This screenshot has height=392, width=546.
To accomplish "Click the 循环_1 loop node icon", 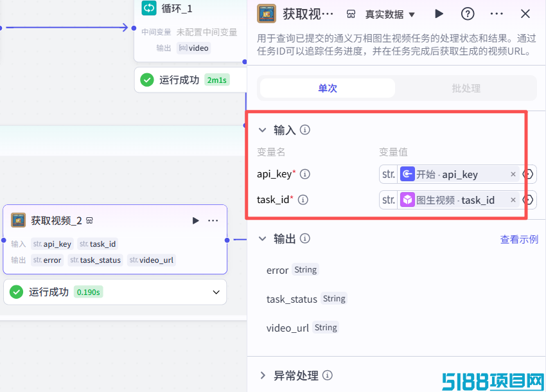I will coord(149,8).
